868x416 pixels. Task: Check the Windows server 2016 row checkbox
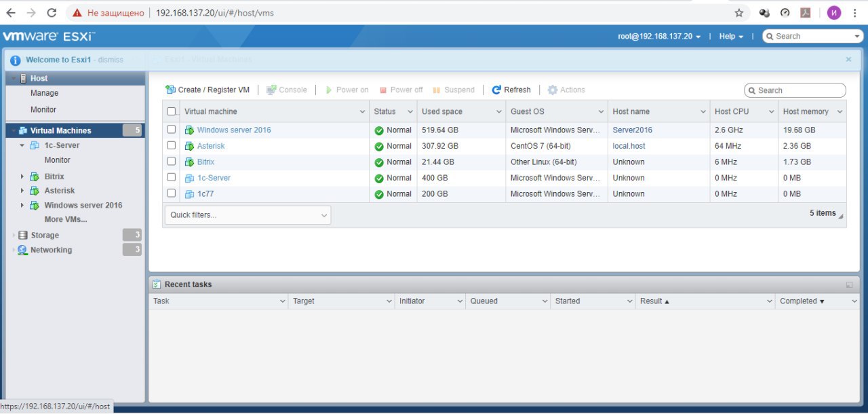pos(172,129)
